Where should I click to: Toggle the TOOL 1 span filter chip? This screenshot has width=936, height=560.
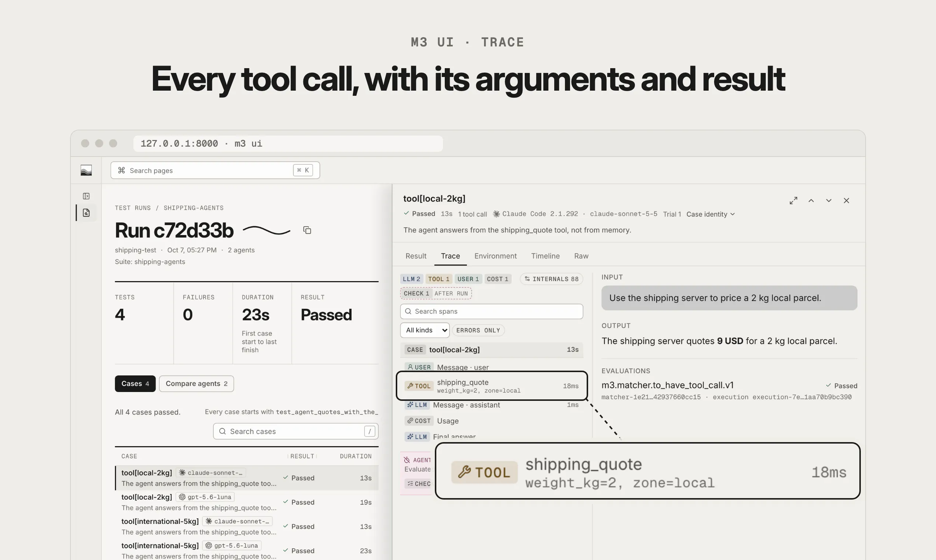point(439,279)
